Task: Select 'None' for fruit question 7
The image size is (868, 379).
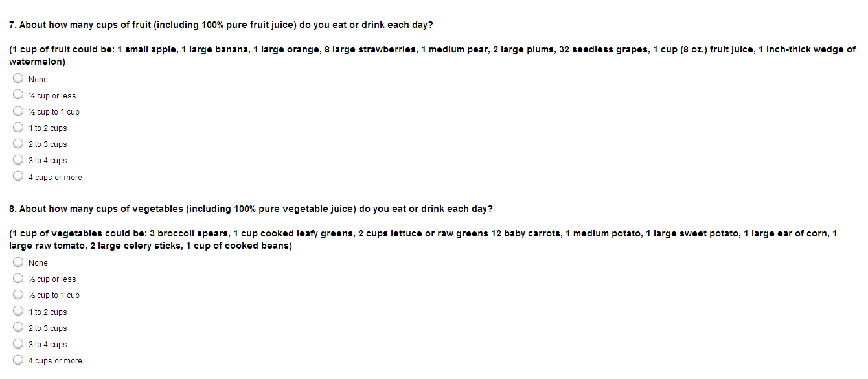Action: click(18, 79)
